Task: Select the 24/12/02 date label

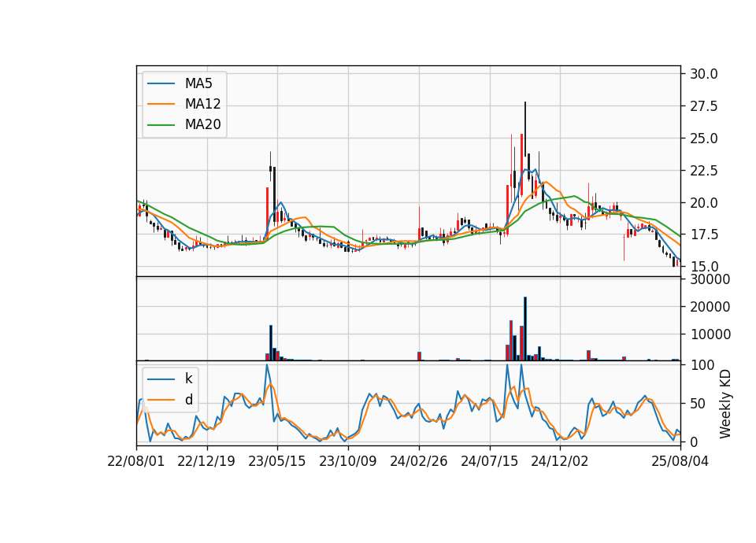Action: 560,461
